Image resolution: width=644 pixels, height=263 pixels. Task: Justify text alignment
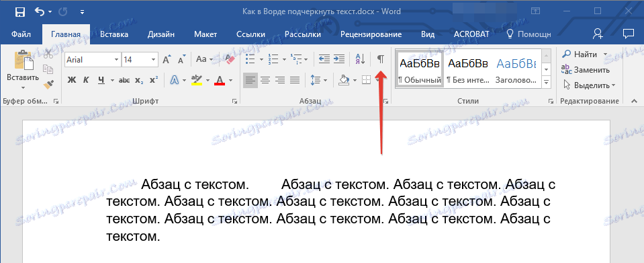pos(295,80)
